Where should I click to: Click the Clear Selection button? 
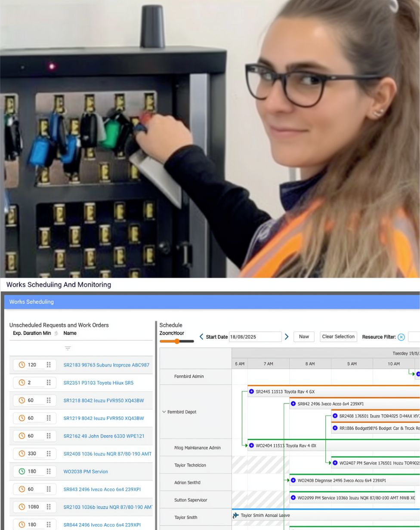[x=338, y=337]
